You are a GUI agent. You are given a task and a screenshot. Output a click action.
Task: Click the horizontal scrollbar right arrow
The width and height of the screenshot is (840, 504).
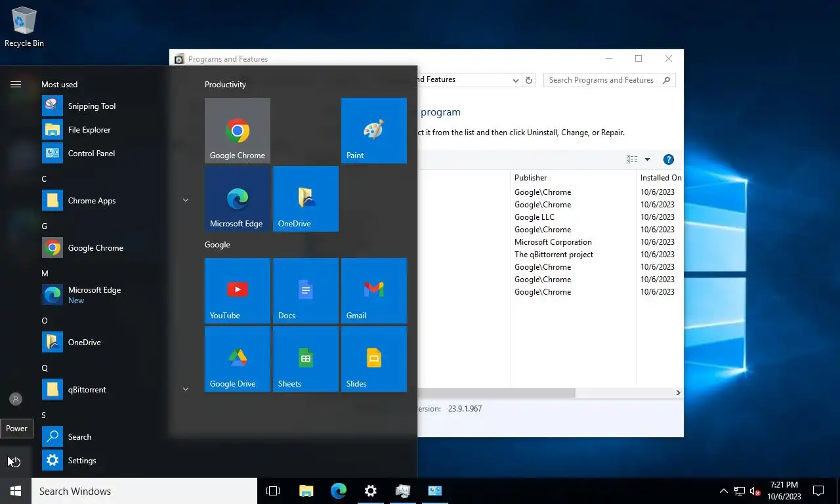[678, 393]
